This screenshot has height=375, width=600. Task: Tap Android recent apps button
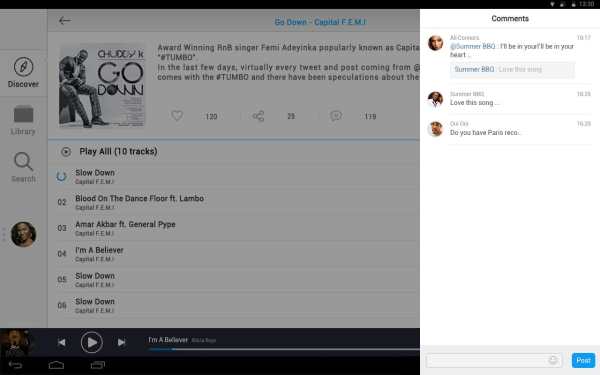[98, 365]
